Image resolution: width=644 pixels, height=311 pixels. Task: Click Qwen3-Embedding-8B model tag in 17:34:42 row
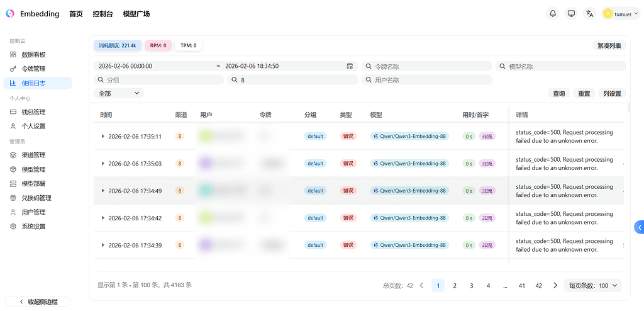(x=409, y=218)
